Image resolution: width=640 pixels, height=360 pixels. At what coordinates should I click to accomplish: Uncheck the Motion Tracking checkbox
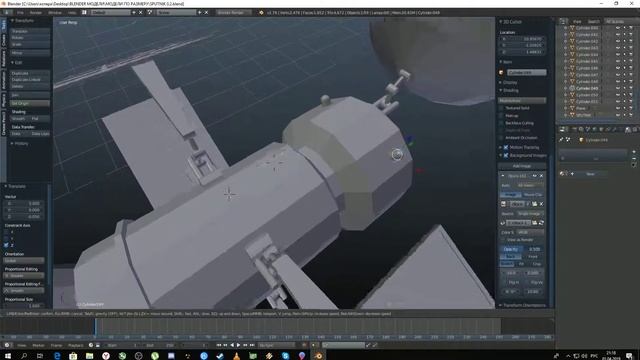[x=506, y=147]
